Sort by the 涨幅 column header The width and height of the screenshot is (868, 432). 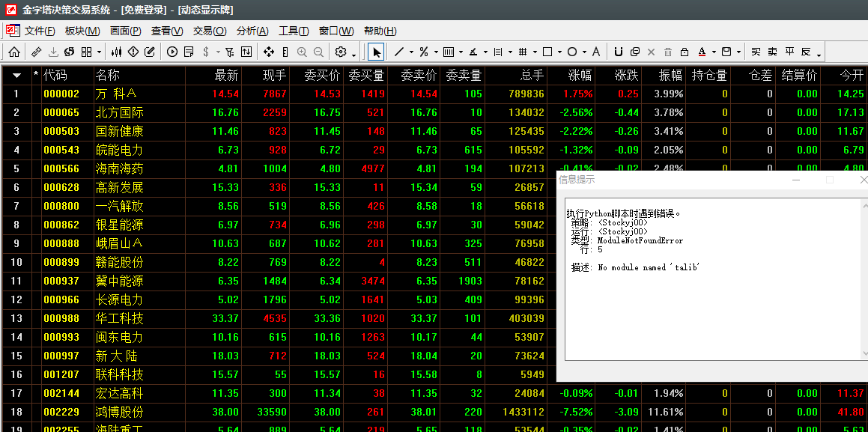click(x=580, y=75)
